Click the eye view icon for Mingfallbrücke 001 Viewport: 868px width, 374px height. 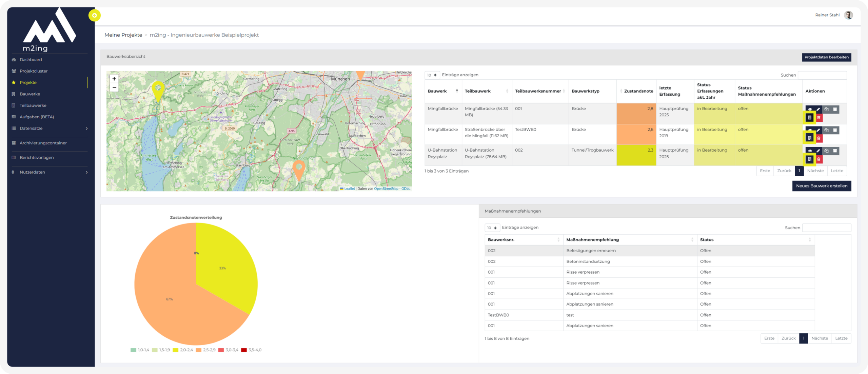[810, 109]
